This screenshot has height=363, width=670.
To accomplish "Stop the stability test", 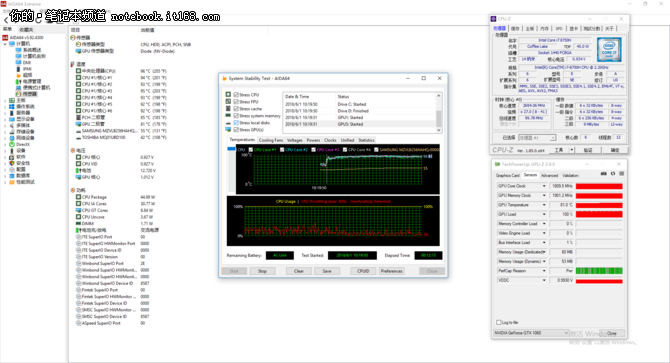I will (262, 271).
